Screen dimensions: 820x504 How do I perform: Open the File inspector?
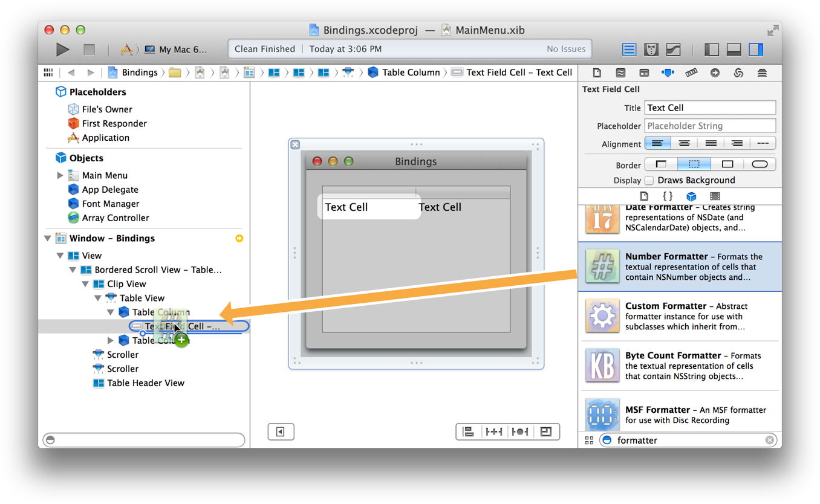[597, 73]
